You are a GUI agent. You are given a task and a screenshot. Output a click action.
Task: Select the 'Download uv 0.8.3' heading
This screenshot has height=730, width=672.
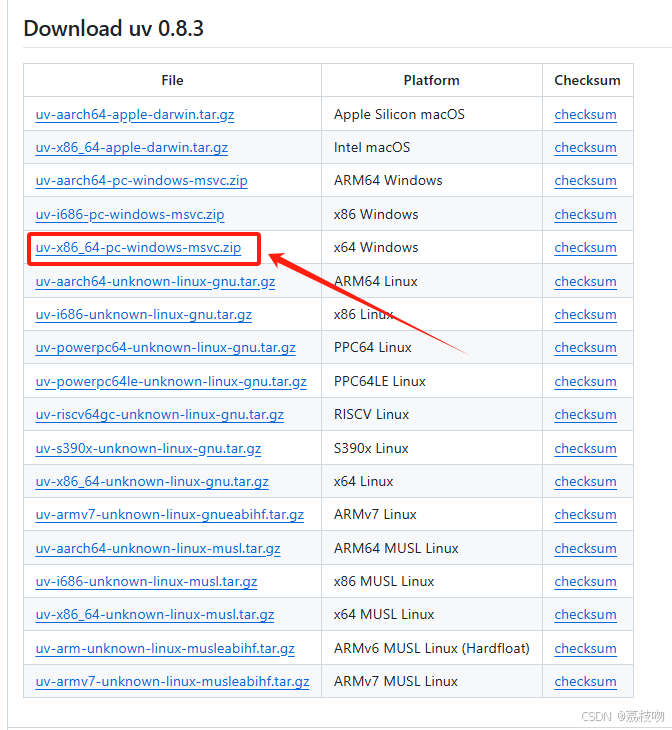(114, 28)
